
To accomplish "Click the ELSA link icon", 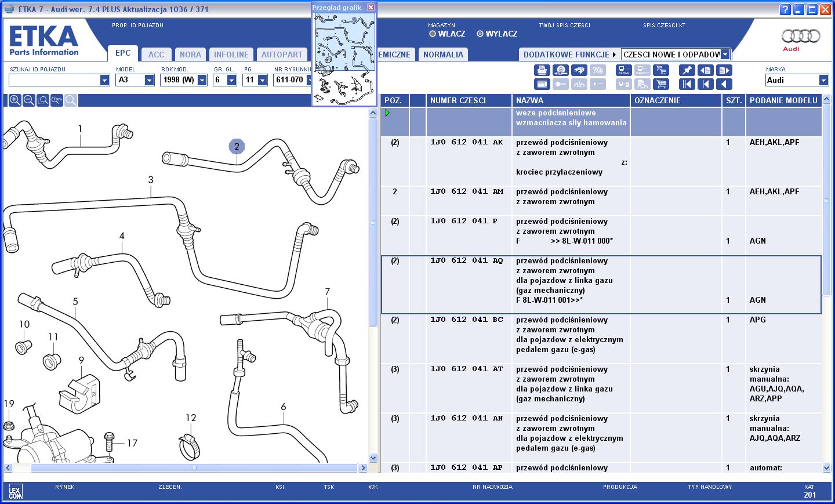I will point(624,70).
